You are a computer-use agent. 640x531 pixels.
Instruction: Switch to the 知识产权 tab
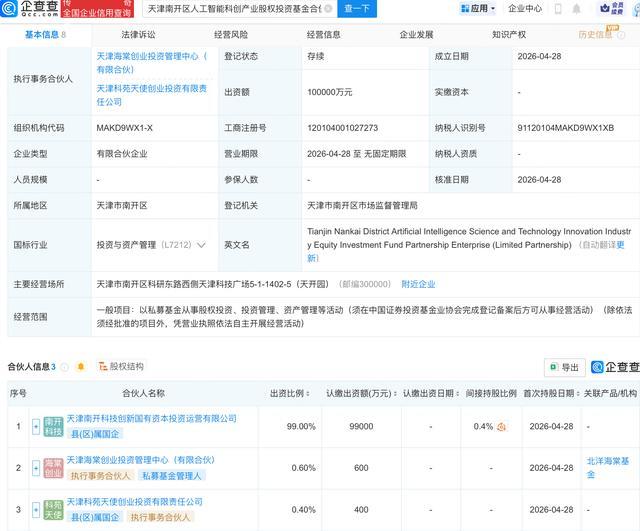click(509, 35)
